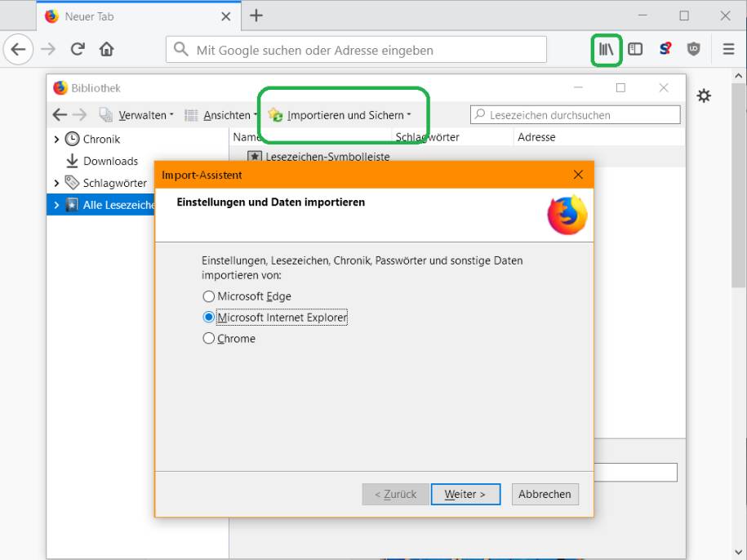Open the red-blue S extension icon
The height and width of the screenshot is (560, 747).
click(665, 49)
